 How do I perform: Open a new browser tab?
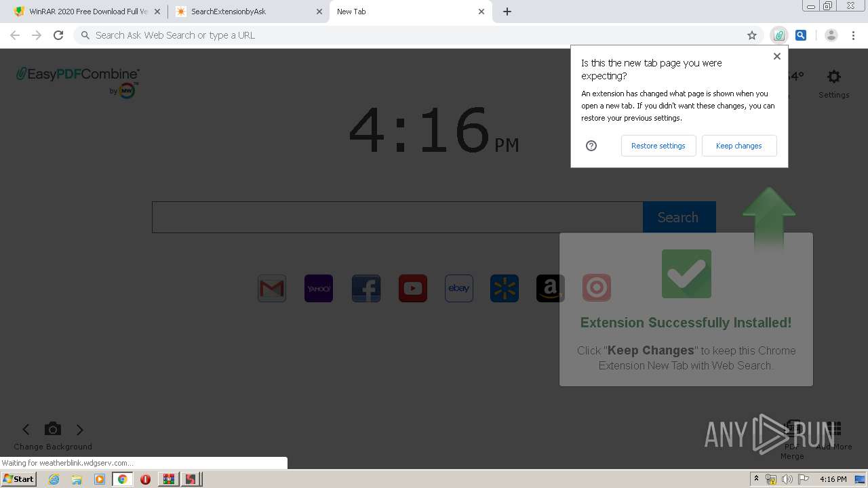click(507, 12)
